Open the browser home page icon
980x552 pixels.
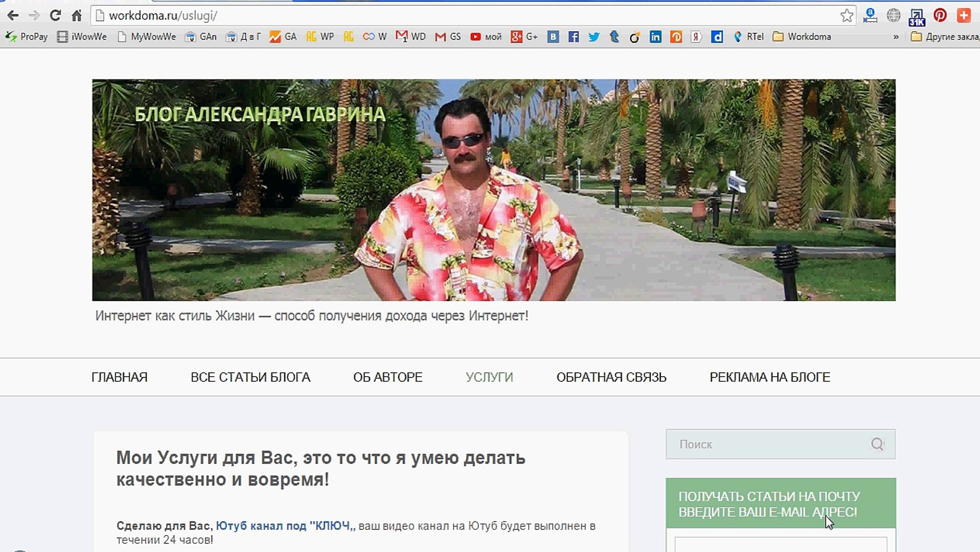pyautogui.click(x=77, y=15)
